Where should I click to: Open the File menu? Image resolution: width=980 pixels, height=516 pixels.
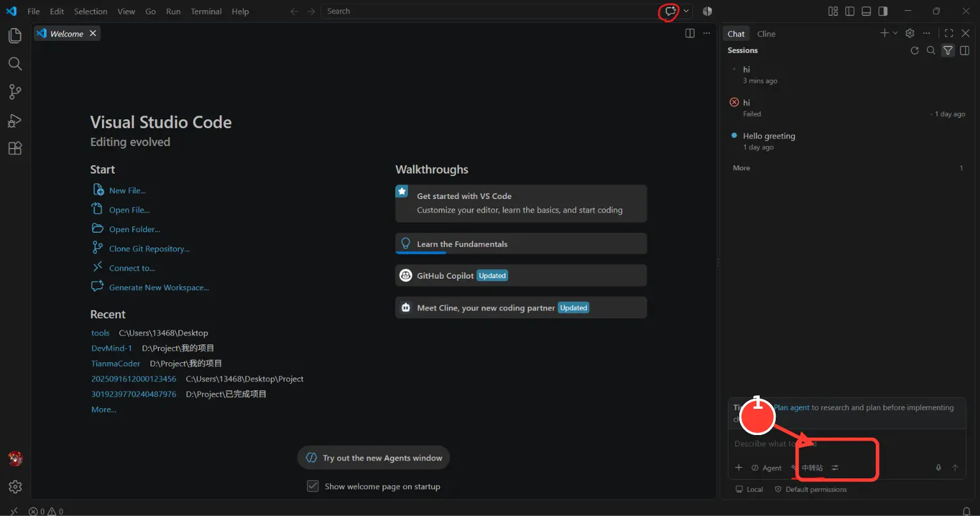click(x=33, y=11)
